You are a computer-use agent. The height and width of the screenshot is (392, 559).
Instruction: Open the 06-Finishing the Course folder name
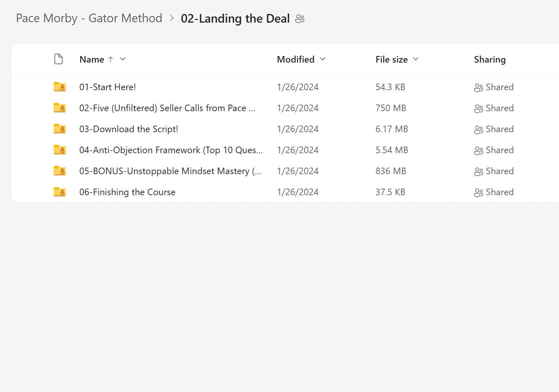point(127,192)
